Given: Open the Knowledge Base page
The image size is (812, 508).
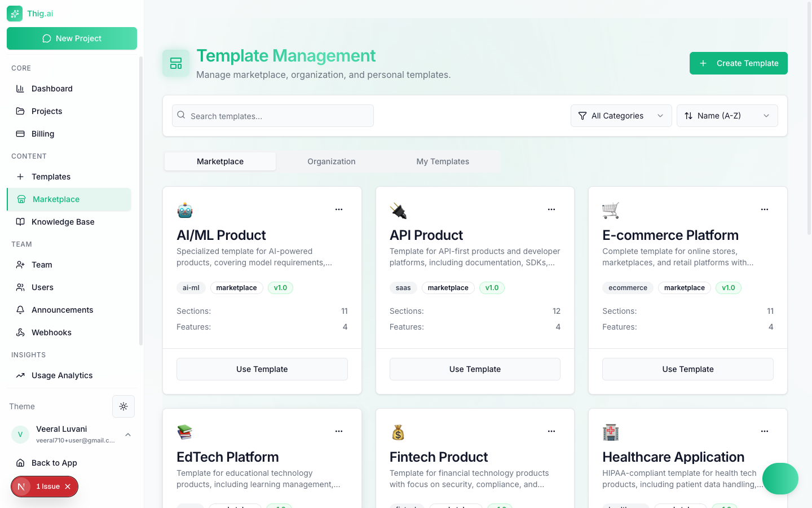Looking at the screenshot, I should [x=63, y=222].
